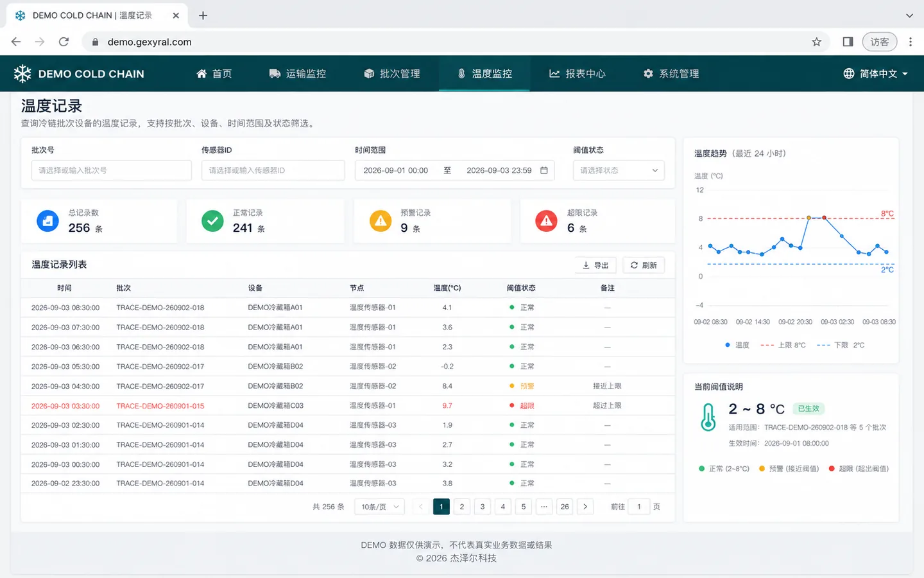Click the 刷新 refresh button

[644, 265]
